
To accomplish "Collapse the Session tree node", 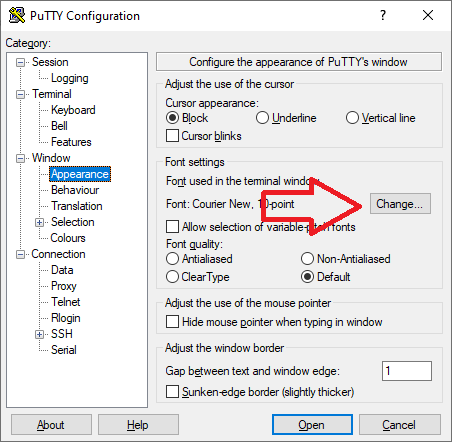I will (x=21, y=63).
